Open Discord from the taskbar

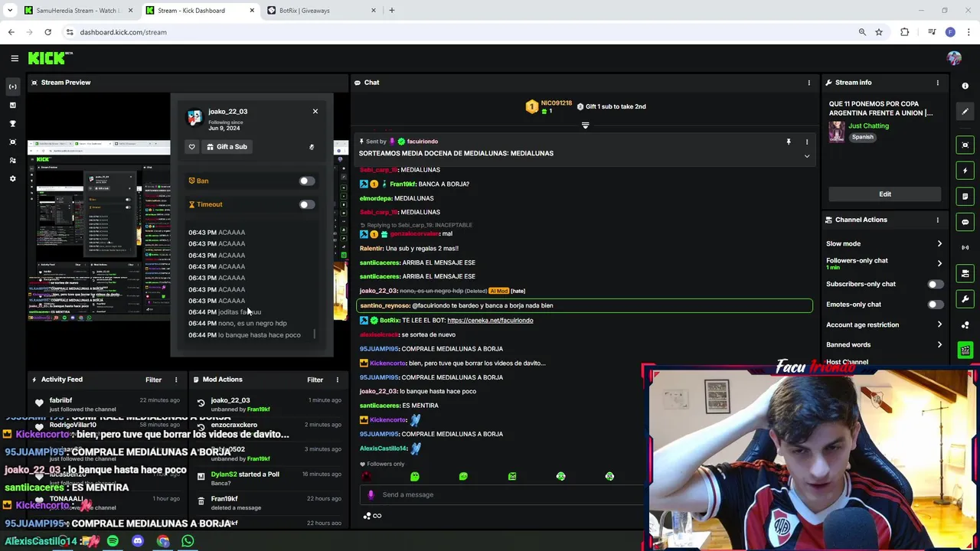pyautogui.click(x=138, y=541)
